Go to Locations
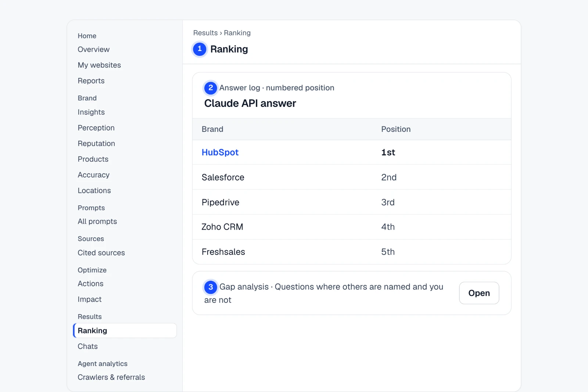Viewport: 588px width, 392px height. (94, 191)
